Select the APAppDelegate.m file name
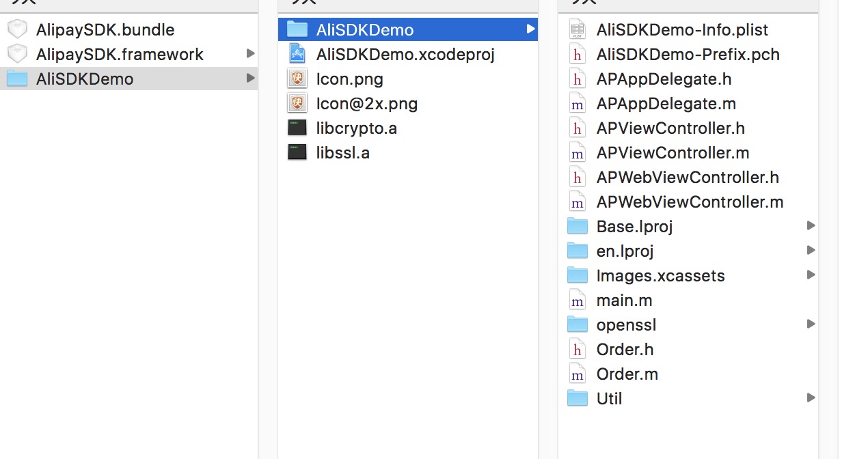Viewport: 868px width, 459px height. click(x=666, y=104)
